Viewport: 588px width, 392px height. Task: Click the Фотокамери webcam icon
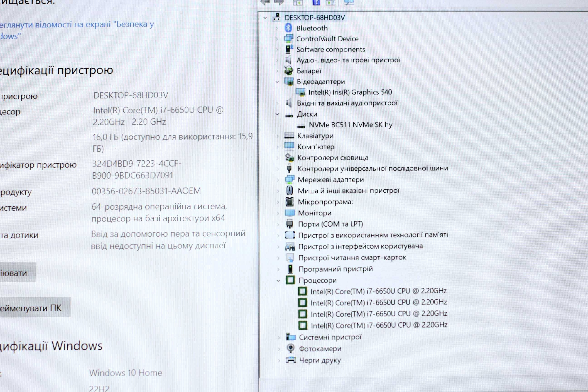coord(291,348)
